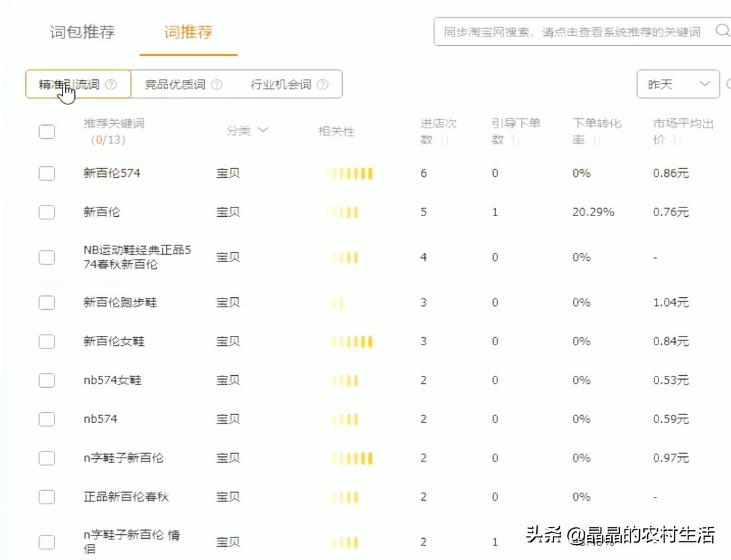Click the relevance bar for 新百伦女鞋
Viewport: 731px width, 560px height.
click(x=350, y=341)
